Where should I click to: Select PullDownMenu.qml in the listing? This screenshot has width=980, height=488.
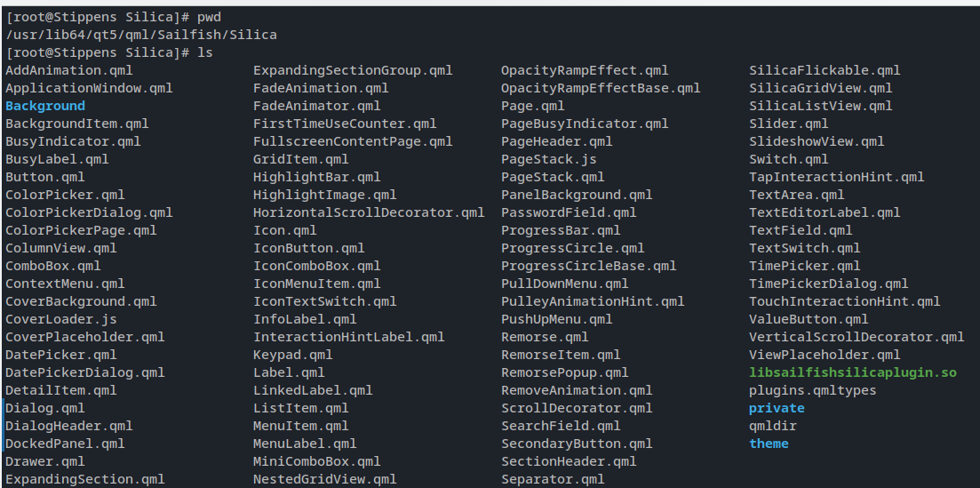pyautogui.click(x=564, y=284)
